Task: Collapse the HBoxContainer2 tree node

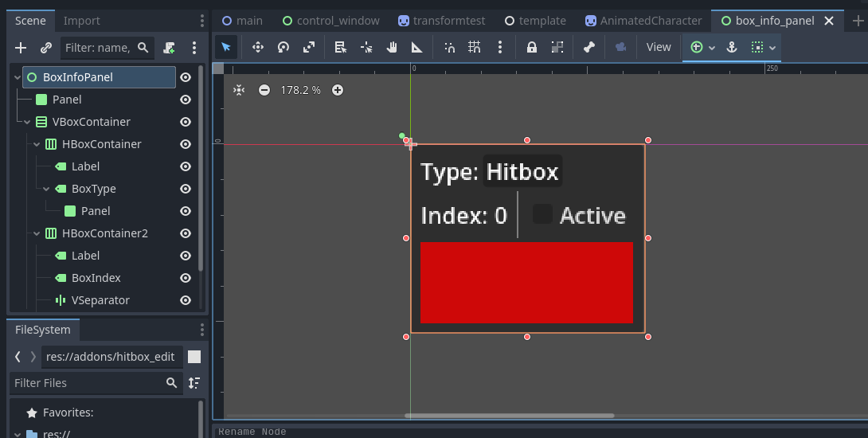Action: tap(37, 233)
